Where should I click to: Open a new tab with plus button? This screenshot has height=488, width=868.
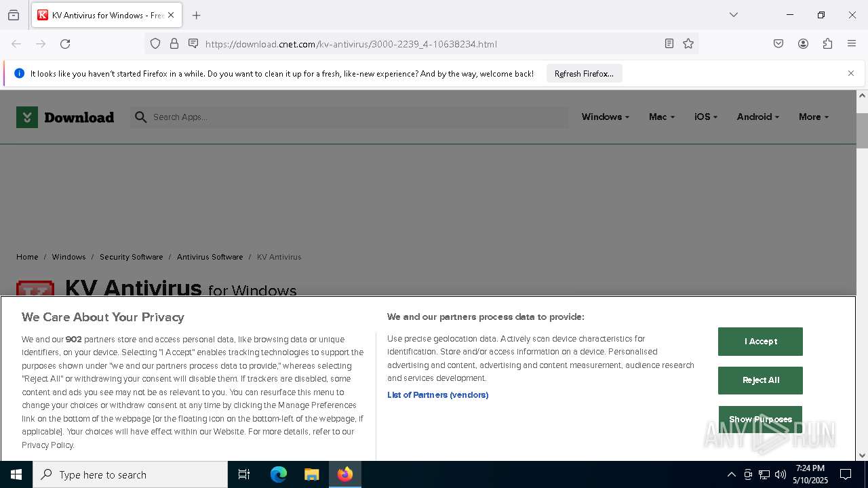(x=197, y=15)
